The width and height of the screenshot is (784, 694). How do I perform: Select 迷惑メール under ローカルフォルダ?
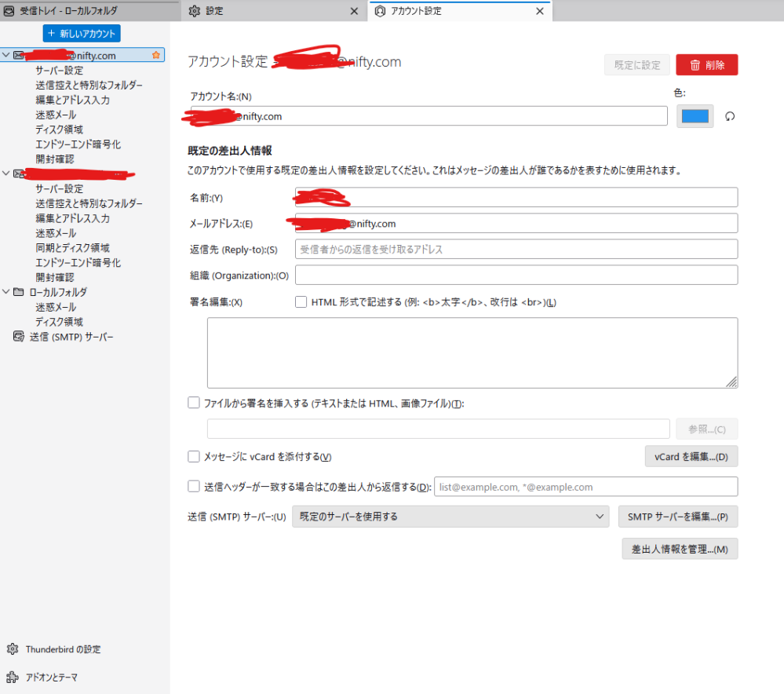(x=56, y=307)
